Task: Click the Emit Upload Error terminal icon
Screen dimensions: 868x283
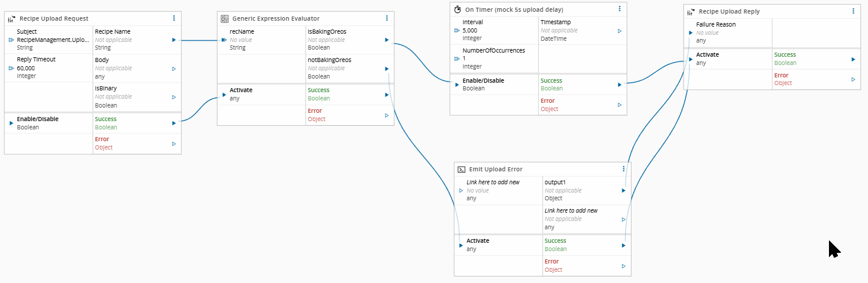Action: (x=461, y=169)
